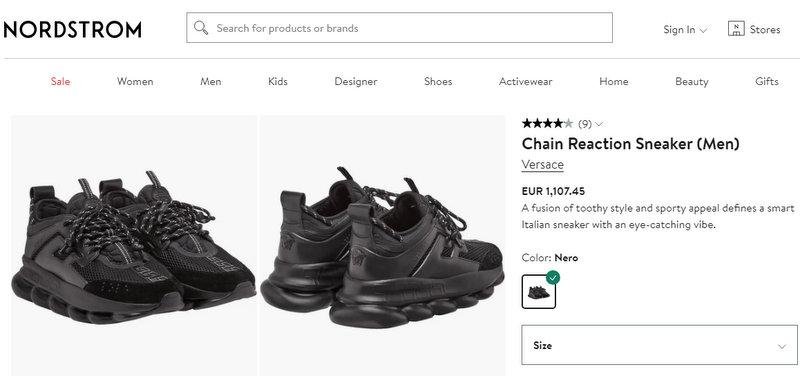Screen dimensions: 800x376
Task: Focus the product search field
Action: click(399, 28)
